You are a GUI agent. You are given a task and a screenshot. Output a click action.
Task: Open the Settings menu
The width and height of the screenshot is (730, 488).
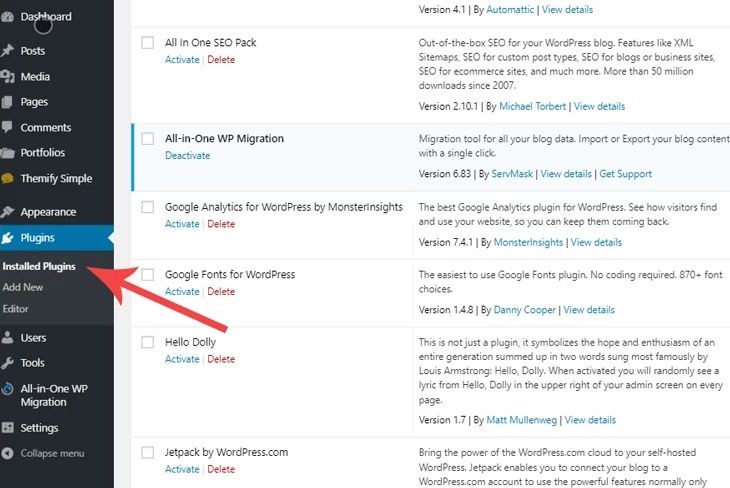(x=39, y=428)
